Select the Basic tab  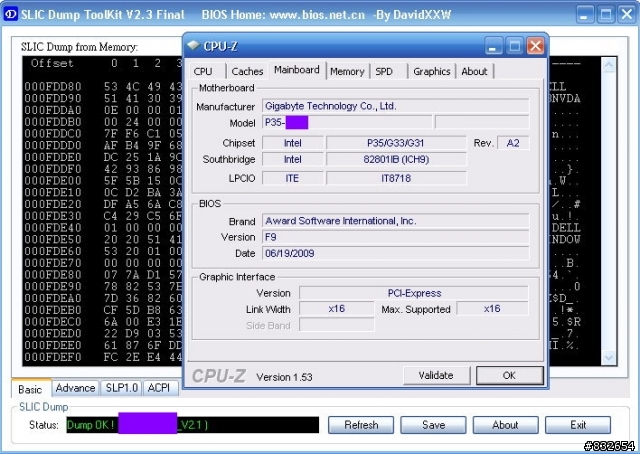[31, 389]
